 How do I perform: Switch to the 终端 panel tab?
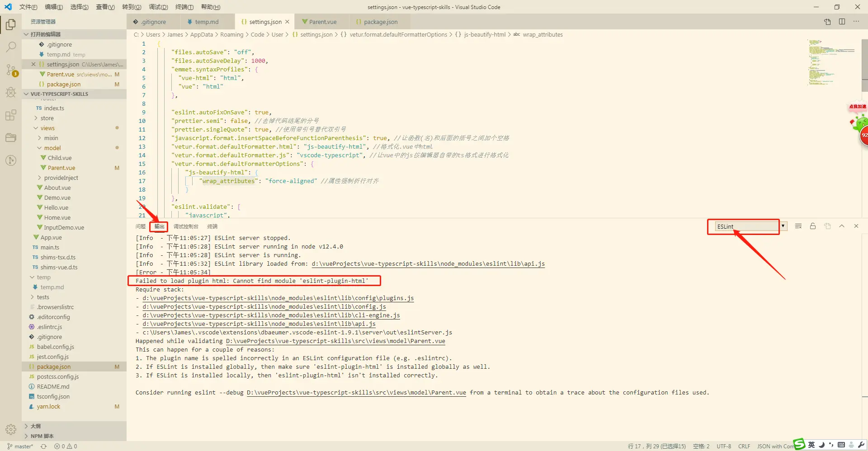[212, 226]
